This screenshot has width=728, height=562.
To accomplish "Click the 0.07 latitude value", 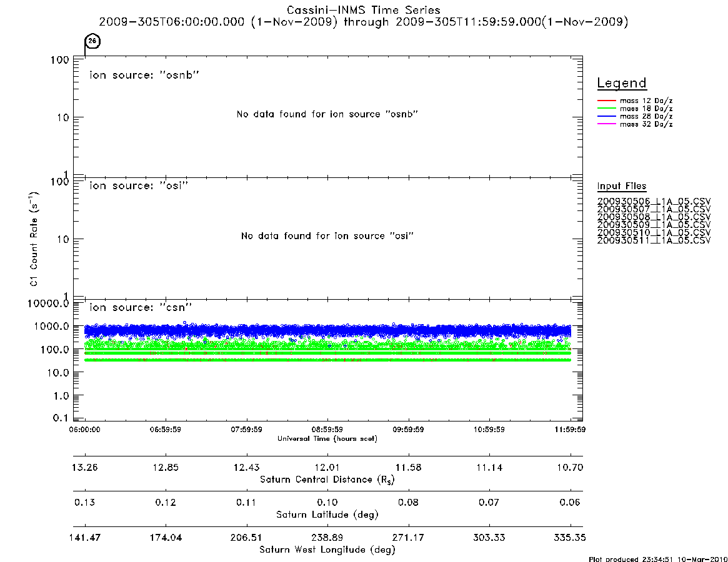I will click(x=489, y=502).
